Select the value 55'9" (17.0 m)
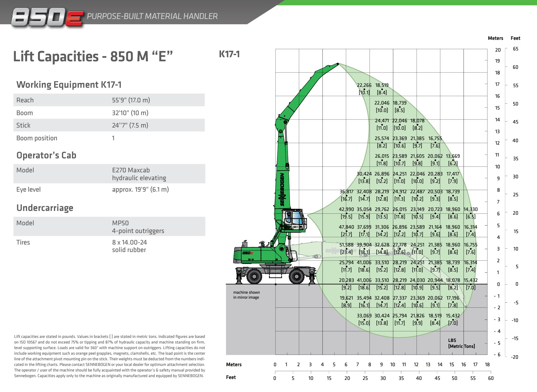The image size is (537, 392). [x=131, y=100]
